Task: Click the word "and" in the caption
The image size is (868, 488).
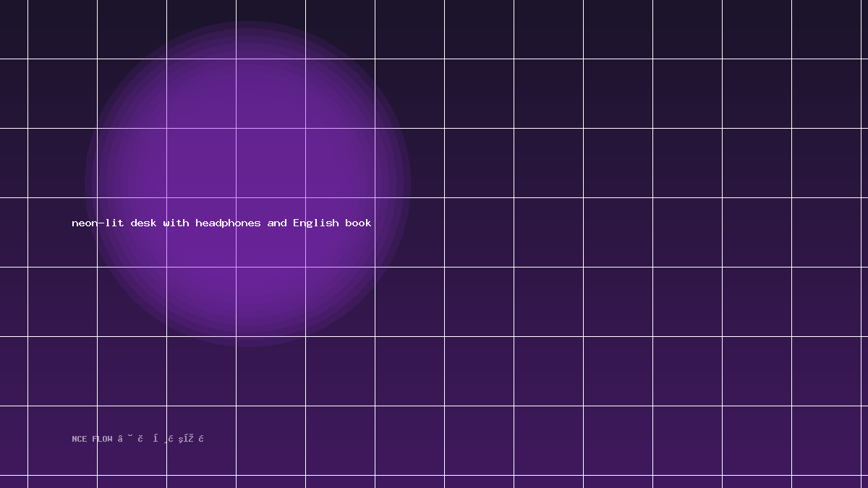Action: click(277, 223)
